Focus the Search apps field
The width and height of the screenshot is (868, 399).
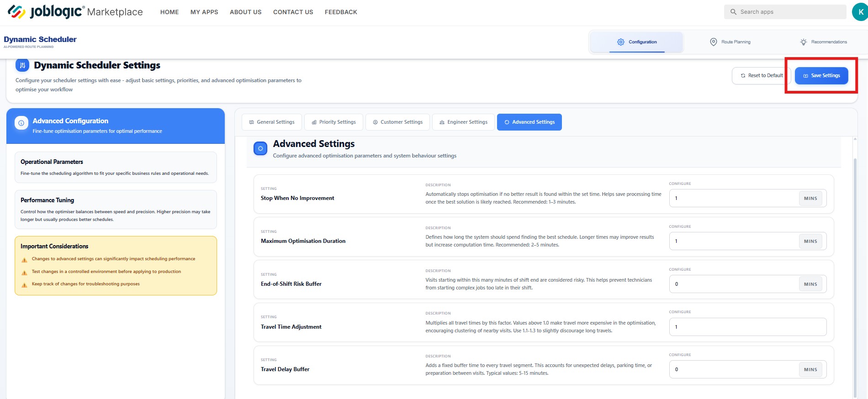(785, 12)
